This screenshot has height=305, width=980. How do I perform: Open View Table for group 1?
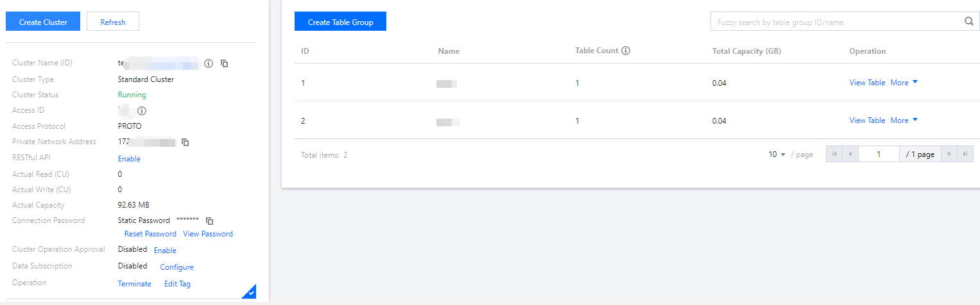tap(867, 83)
